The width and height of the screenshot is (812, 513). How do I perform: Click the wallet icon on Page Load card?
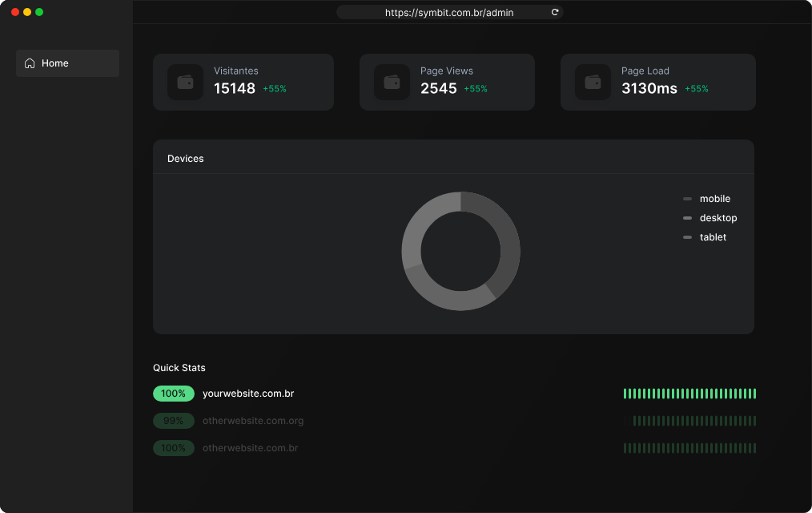pyautogui.click(x=593, y=82)
